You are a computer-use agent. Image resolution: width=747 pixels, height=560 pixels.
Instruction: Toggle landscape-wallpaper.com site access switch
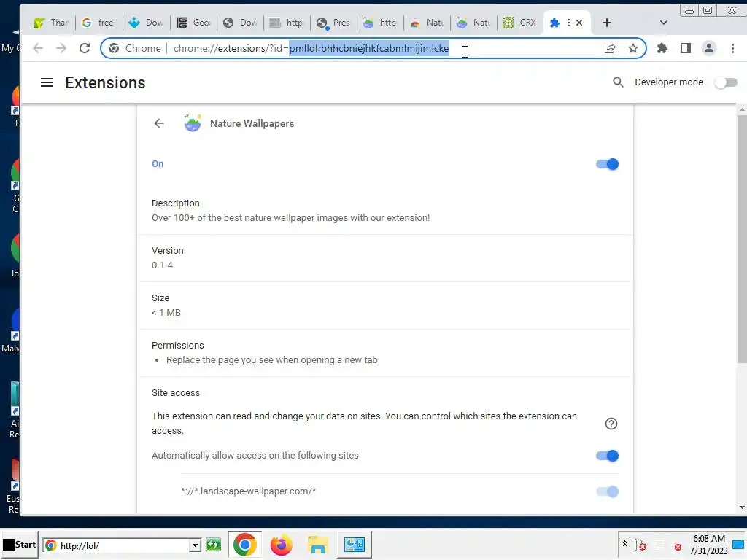click(x=607, y=491)
